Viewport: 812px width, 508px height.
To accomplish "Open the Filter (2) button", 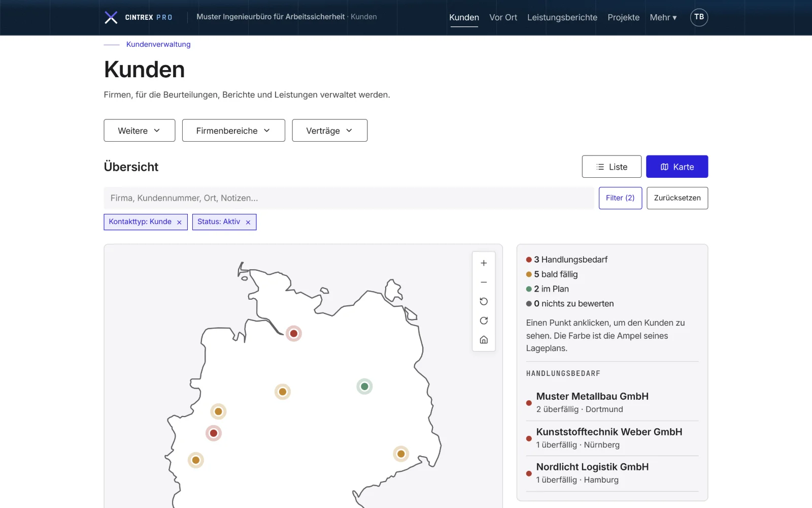I will pyautogui.click(x=620, y=198).
